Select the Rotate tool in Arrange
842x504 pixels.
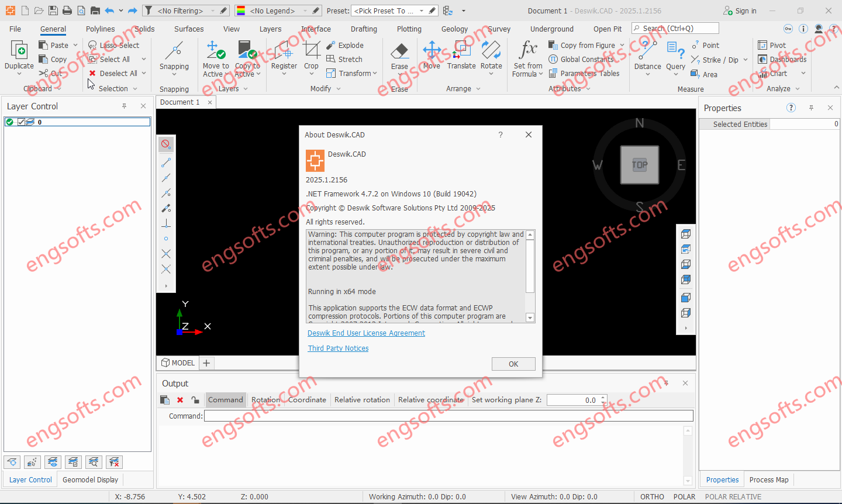(491, 53)
